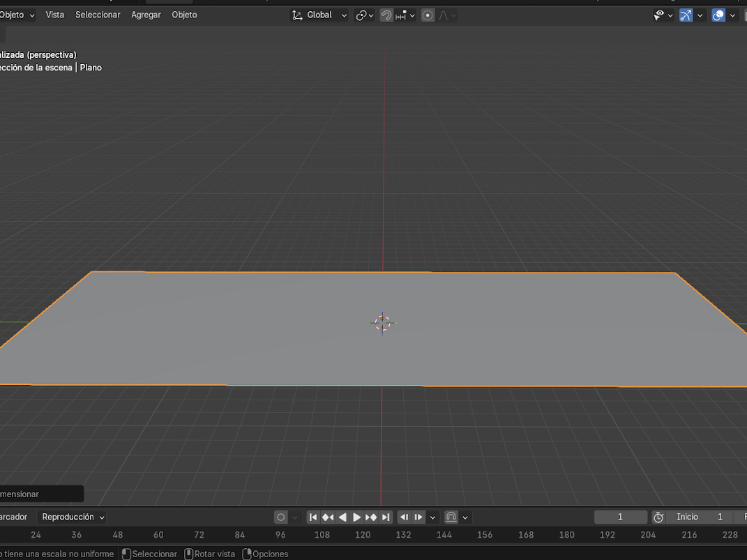747x560 pixels.
Task: Toggle viewport overlays button
Action: [718, 15]
